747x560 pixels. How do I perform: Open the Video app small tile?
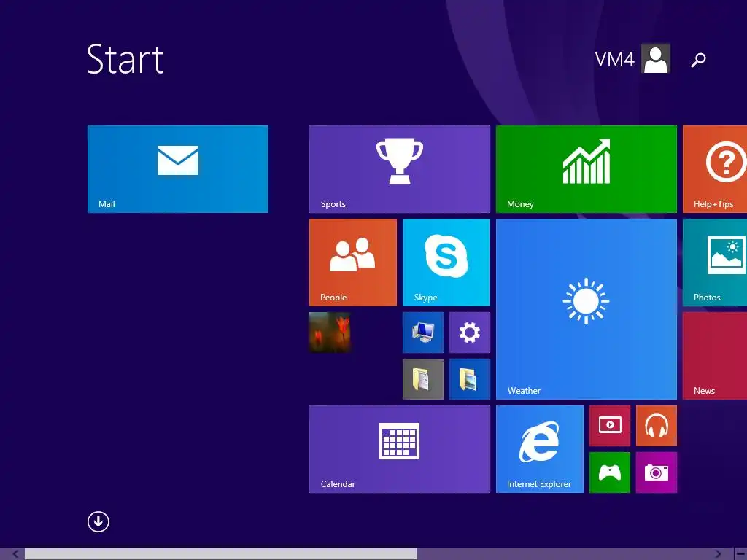pos(609,426)
